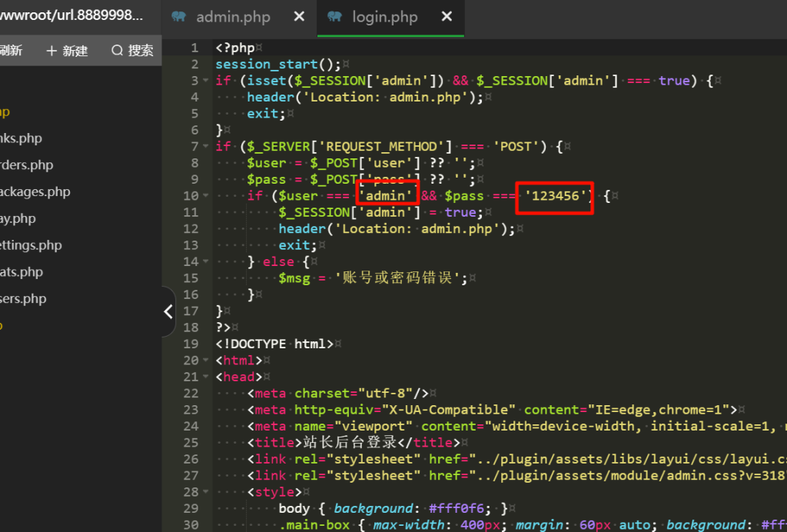
Task: Close the admin.php tab
Action: pyautogui.click(x=299, y=16)
